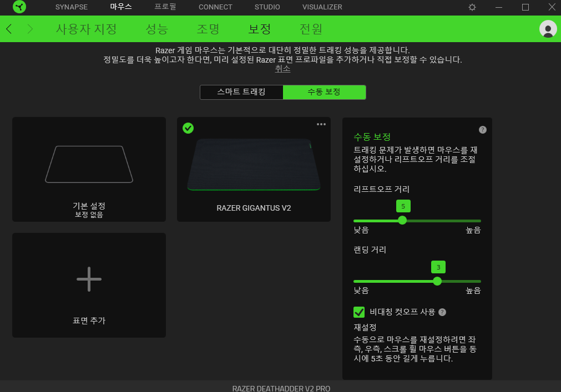Image resolution: width=561 pixels, height=392 pixels.
Task: Open the SYNAPSE top menu
Action: click(72, 7)
